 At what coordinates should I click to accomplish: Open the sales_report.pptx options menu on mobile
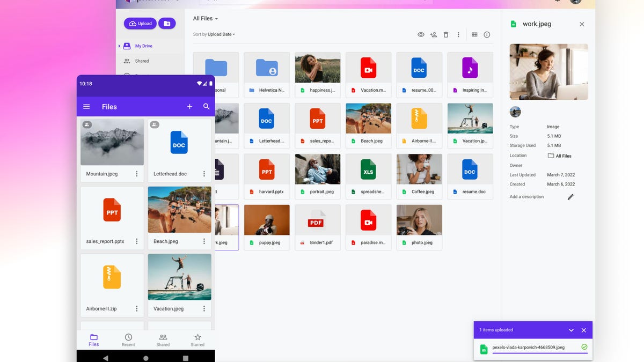tap(137, 241)
